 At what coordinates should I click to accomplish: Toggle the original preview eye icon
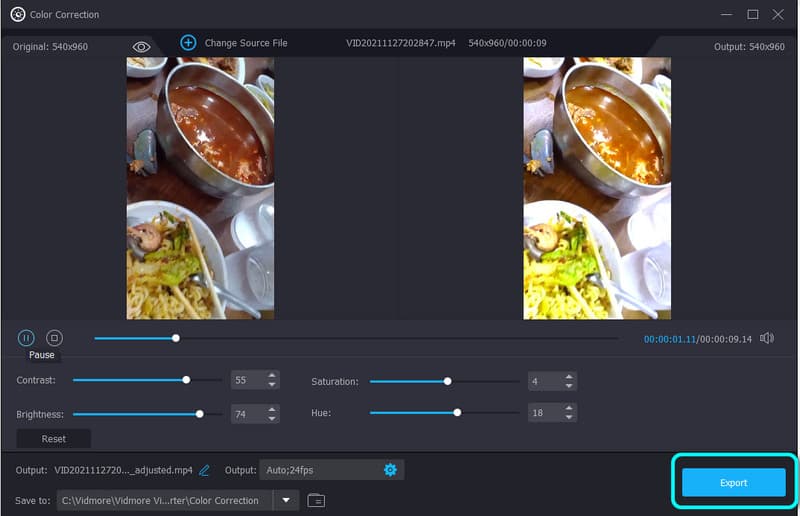141,47
